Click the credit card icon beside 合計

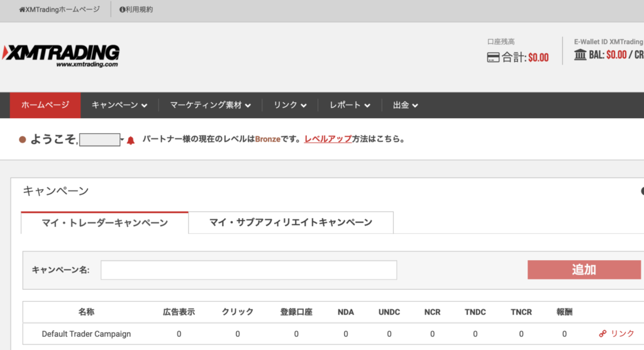point(493,57)
